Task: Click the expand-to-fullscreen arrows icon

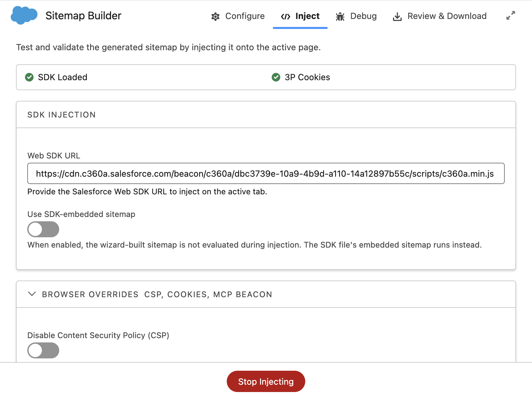Action: pyautogui.click(x=510, y=16)
